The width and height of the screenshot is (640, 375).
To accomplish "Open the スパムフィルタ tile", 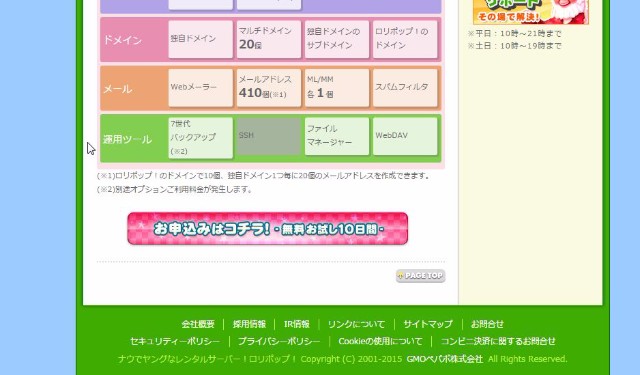I will pos(405,88).
